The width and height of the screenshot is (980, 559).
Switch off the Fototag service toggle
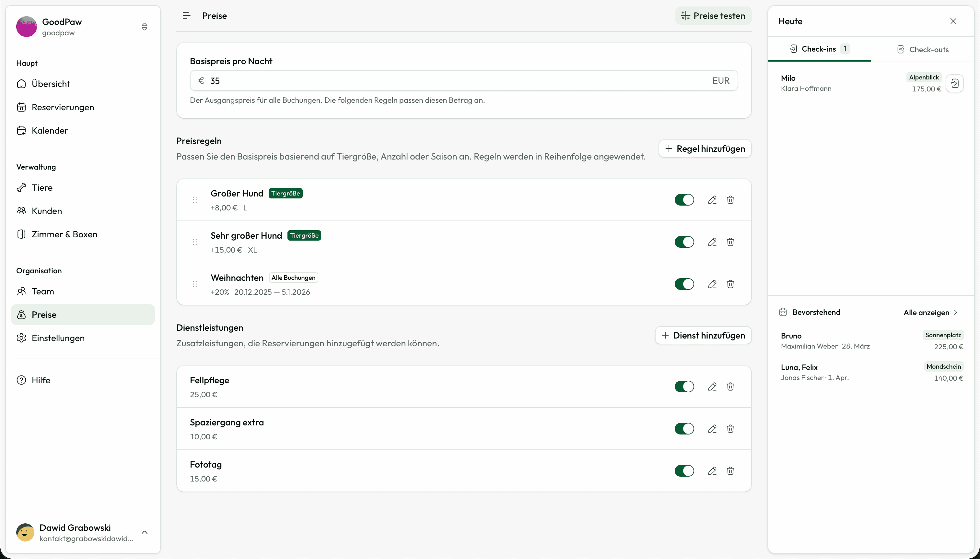tap(684, 471)
